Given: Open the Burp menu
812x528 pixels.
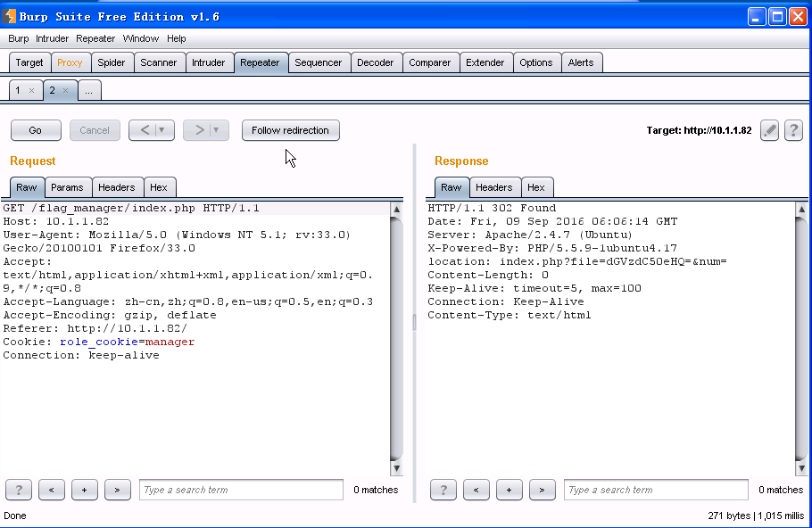Looking at the screenshot, I should pyautogui.click(x=19, y=39).
